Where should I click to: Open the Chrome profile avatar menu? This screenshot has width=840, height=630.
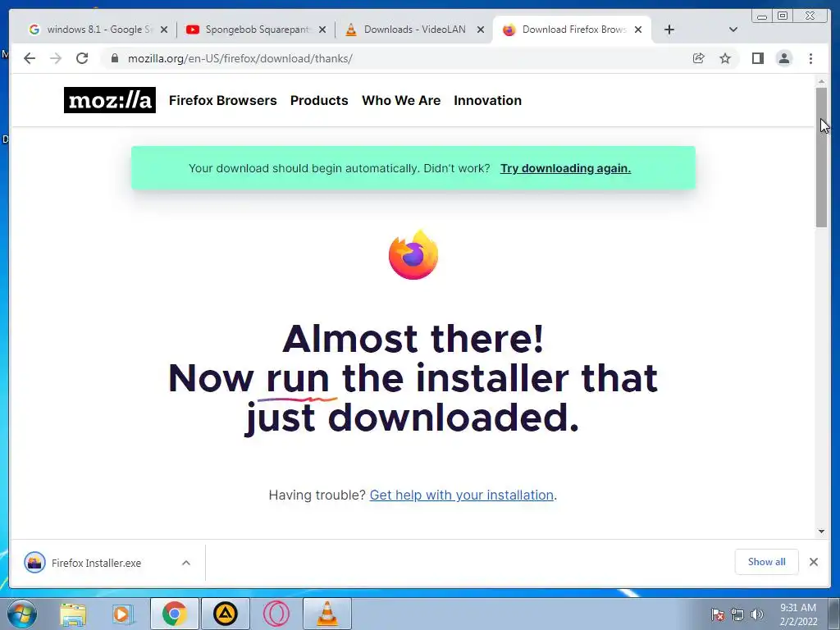coord(783,58)
